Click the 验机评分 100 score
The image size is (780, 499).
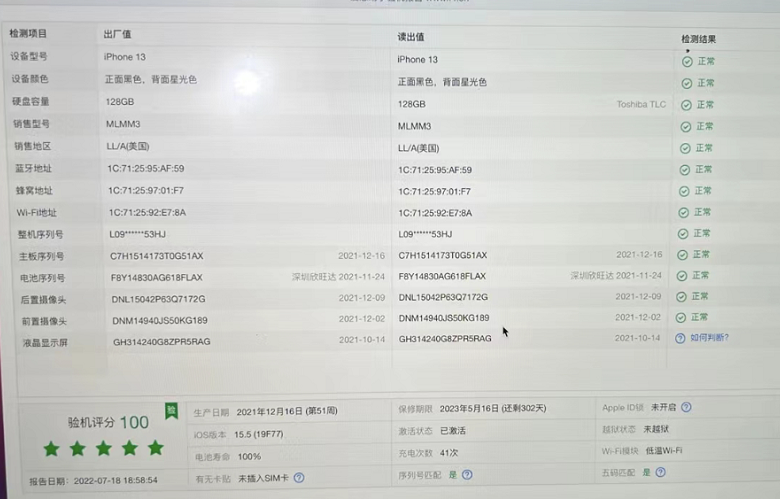point(108,422)
